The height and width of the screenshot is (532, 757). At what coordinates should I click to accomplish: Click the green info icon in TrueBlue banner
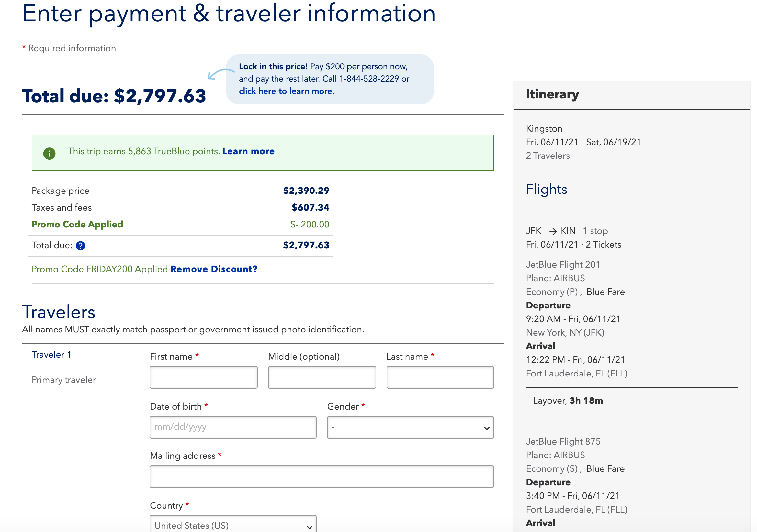click(50, 153)
